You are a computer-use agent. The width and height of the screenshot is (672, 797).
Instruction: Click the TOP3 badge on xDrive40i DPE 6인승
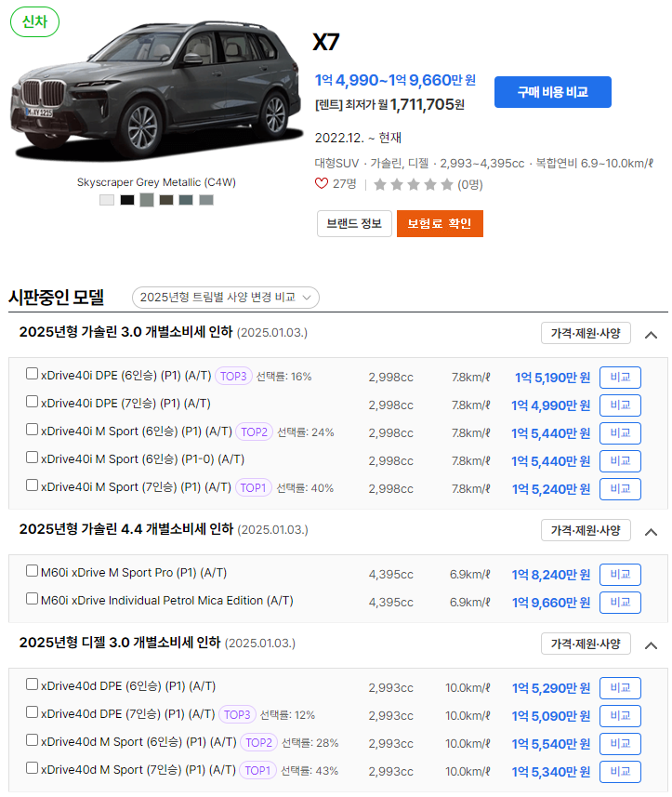click(x=233, y=376)
